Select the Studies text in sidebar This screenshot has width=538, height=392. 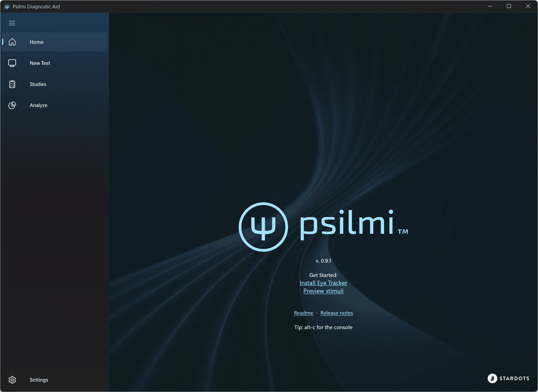(38, 84)
